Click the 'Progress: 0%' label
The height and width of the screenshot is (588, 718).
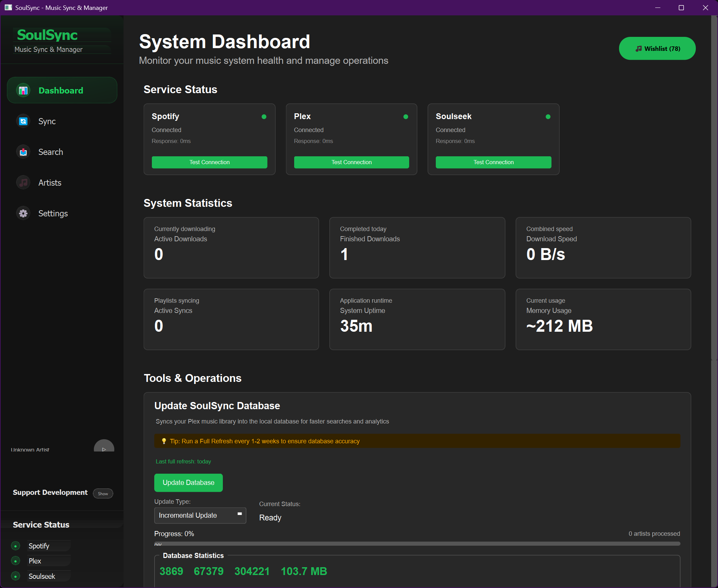[174, 534]
